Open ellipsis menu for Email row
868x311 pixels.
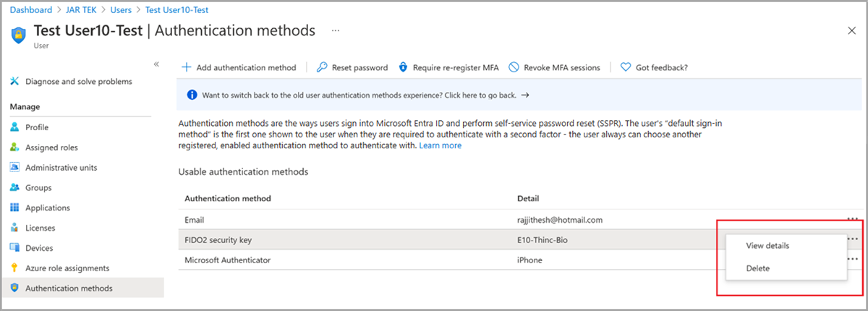[853, 219]
